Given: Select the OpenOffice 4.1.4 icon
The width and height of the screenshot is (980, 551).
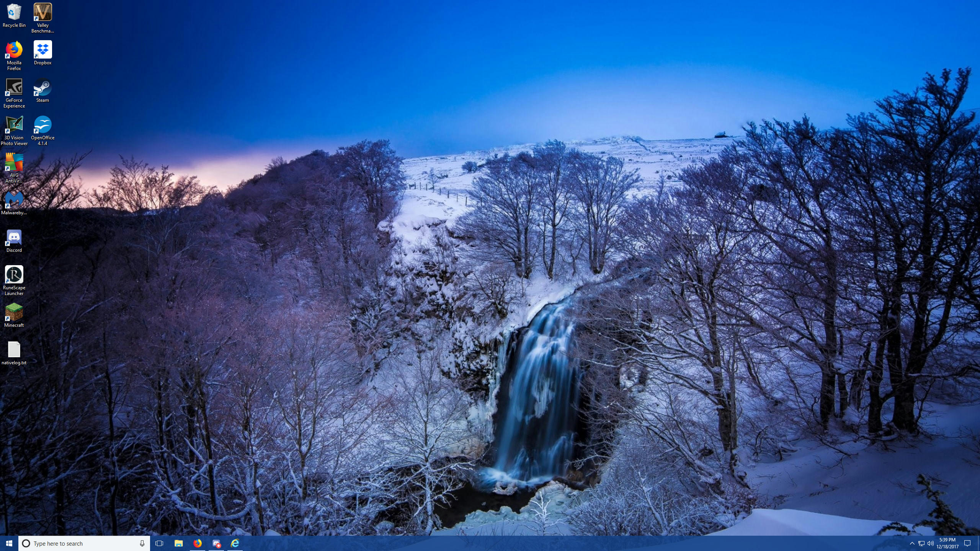Looking at the screenshot, I should tap(42, 131).
